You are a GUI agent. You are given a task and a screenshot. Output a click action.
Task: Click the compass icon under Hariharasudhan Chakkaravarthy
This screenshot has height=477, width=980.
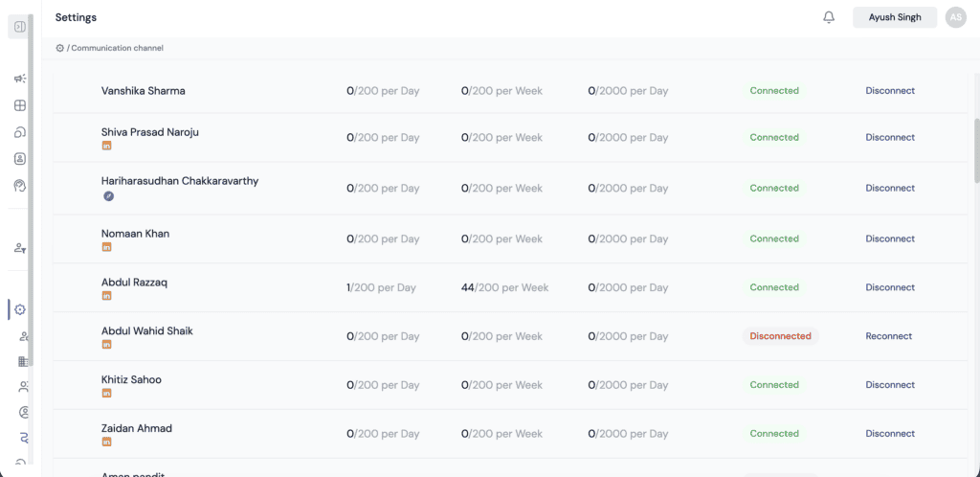click(108, 196)
